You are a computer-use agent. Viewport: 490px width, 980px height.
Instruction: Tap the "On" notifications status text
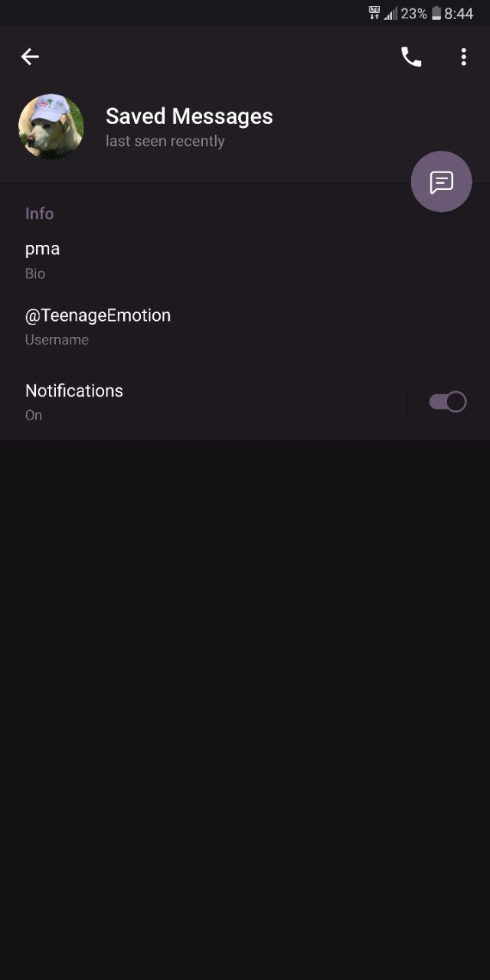click(x=34, y=415)
